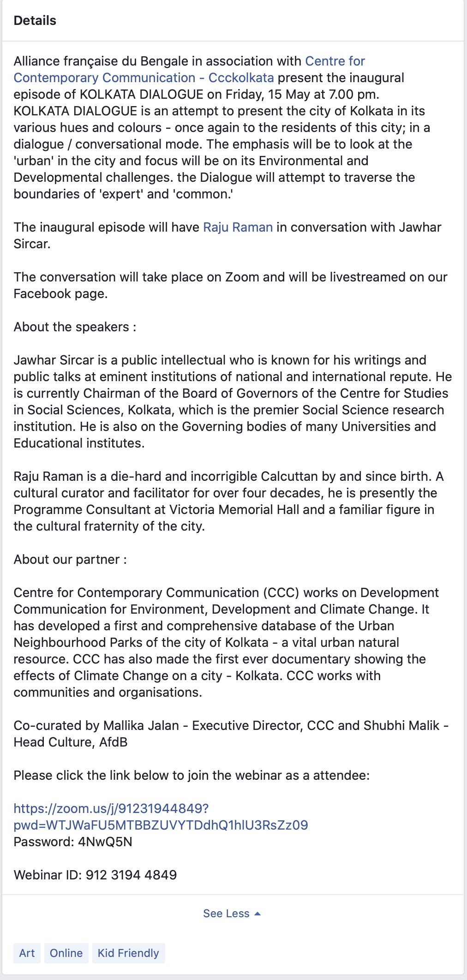Click the Webinar ID 912 3194 4849 line

click(96, 875)
